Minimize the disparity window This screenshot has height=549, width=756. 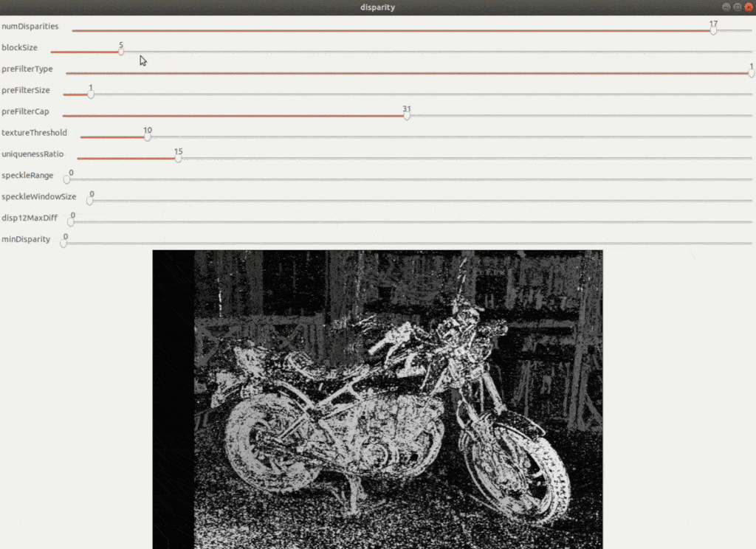(x=726, y=7)
